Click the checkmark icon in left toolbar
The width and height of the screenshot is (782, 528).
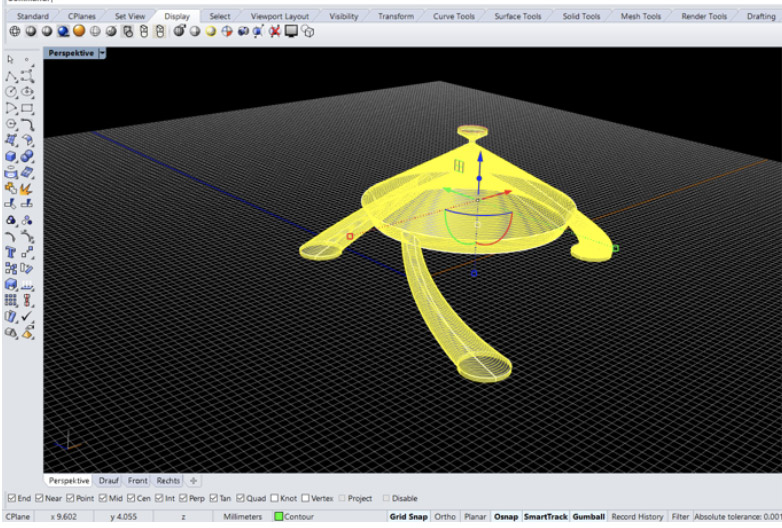pyautogui.click(x=27, y=316)
